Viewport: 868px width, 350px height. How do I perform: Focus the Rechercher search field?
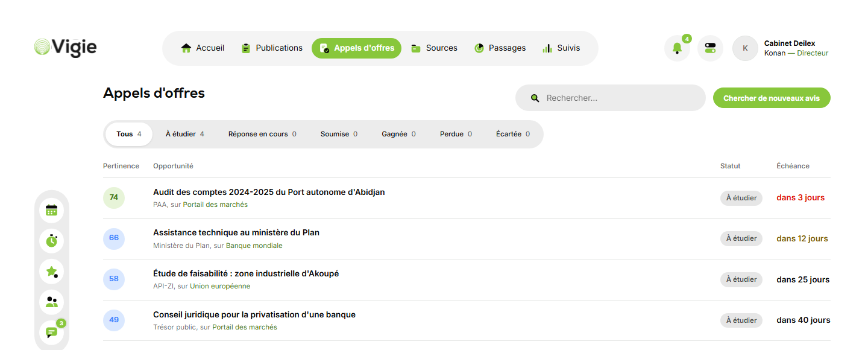click(610, 98)
